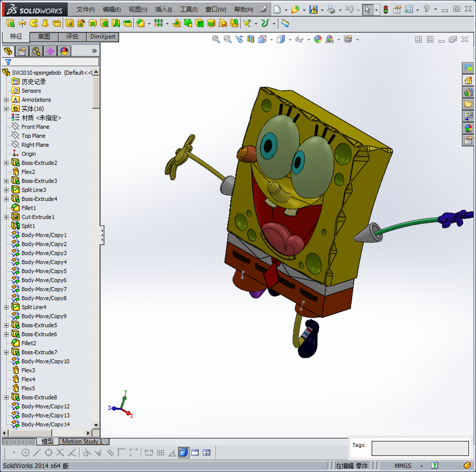Click the Revolved Boss/Base toolbar icon
476x472 pixels.
coord(22,23)
